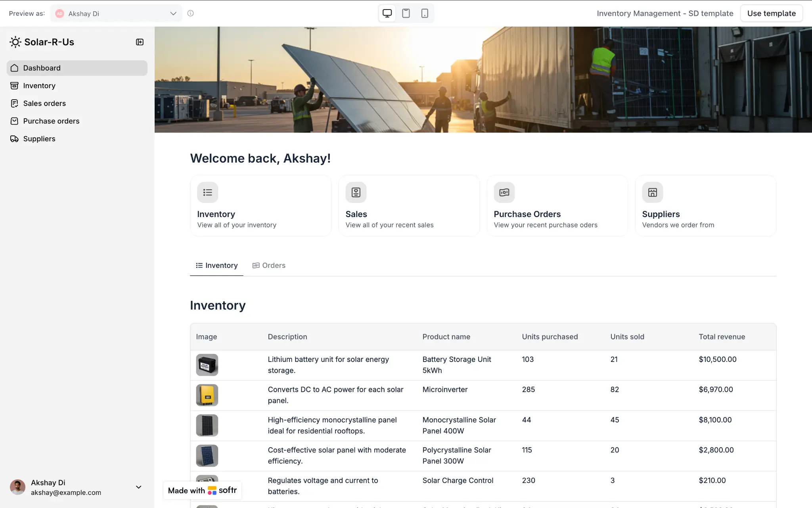Click the Solar-R-Us sun logo

point(15,42)
